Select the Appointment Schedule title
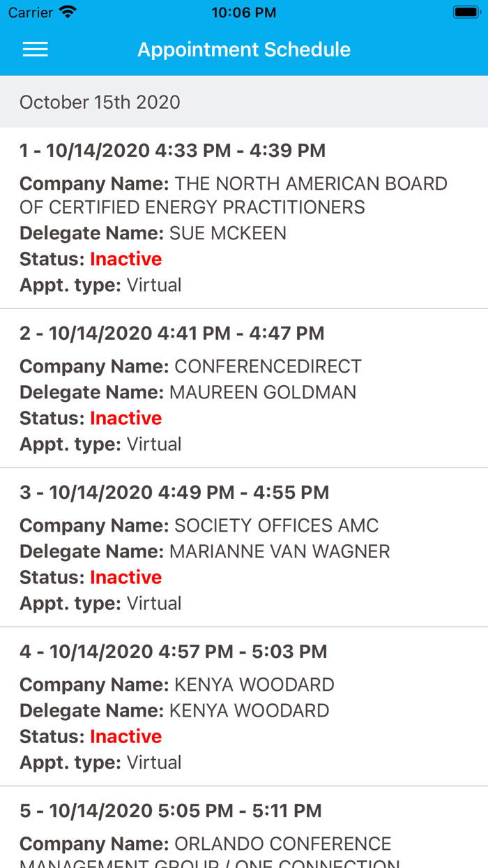488x868 pixels. 244,50
